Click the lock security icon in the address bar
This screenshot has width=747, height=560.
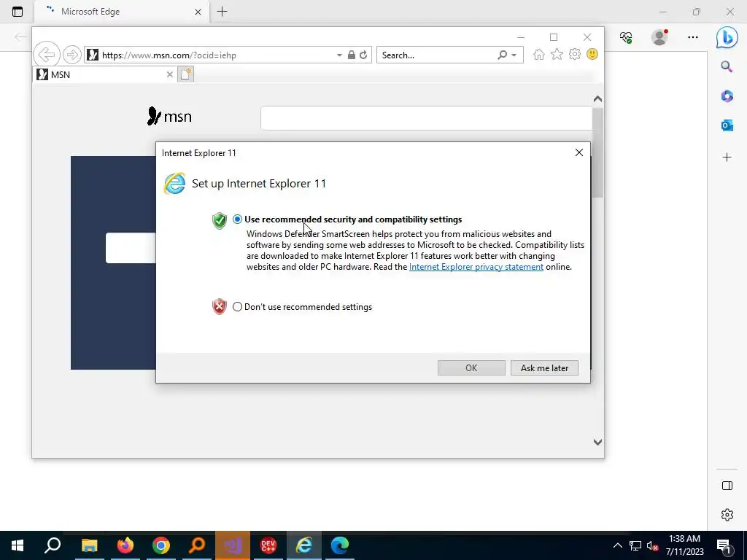click(x=351, y=55)
